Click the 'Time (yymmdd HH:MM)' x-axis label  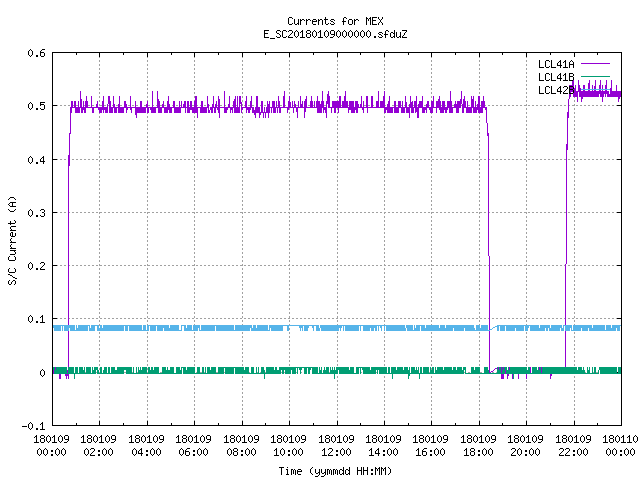tap(335, 471)
